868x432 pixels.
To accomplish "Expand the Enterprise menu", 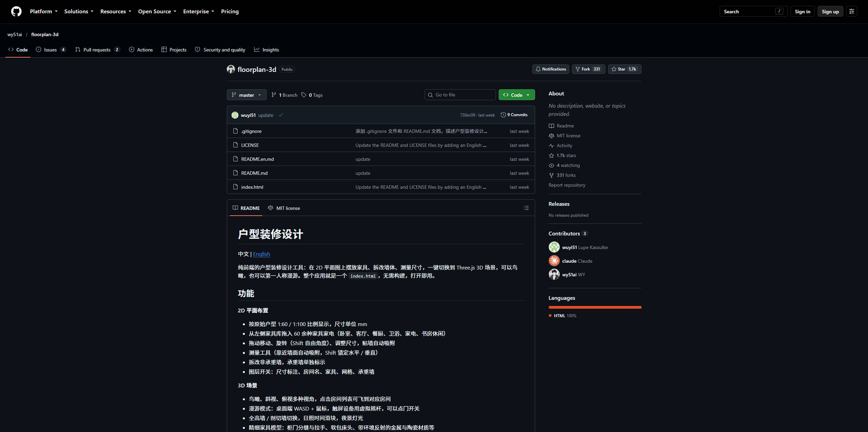I will tap(198, 11).
